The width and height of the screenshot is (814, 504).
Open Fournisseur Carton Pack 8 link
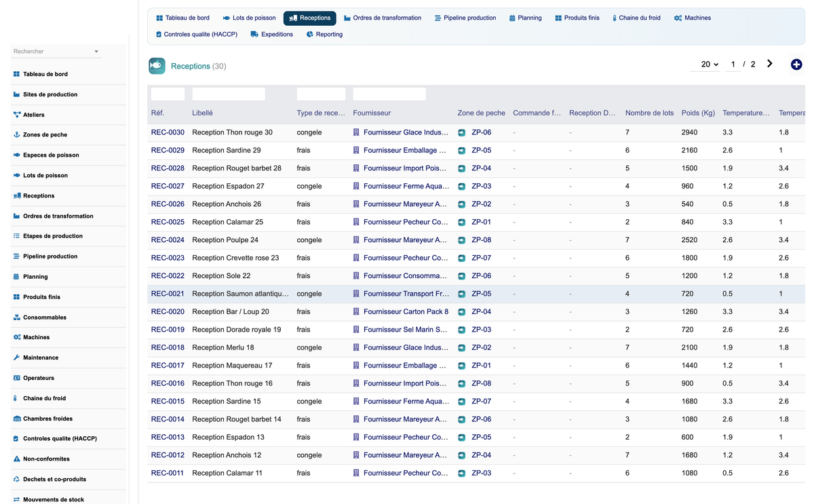point(406,312)
